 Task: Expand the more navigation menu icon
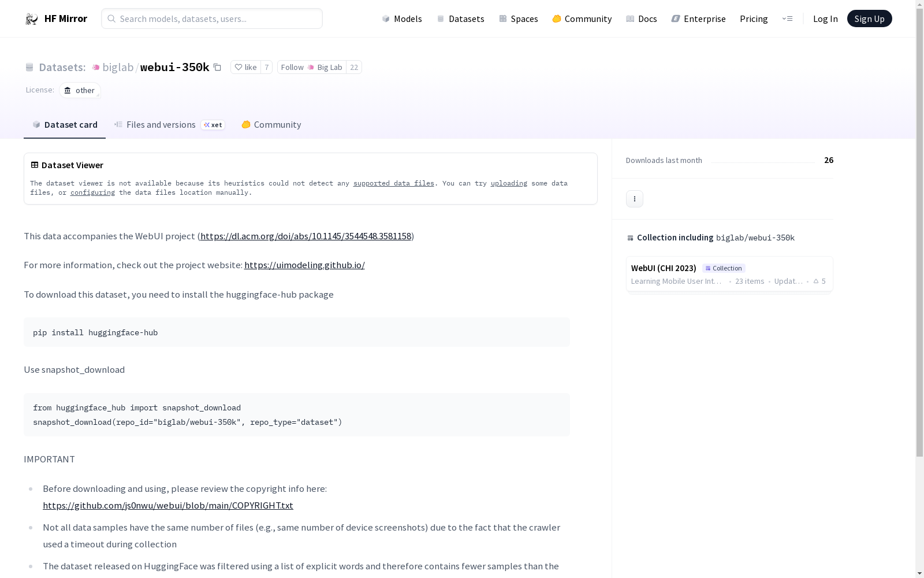point(787,18)
